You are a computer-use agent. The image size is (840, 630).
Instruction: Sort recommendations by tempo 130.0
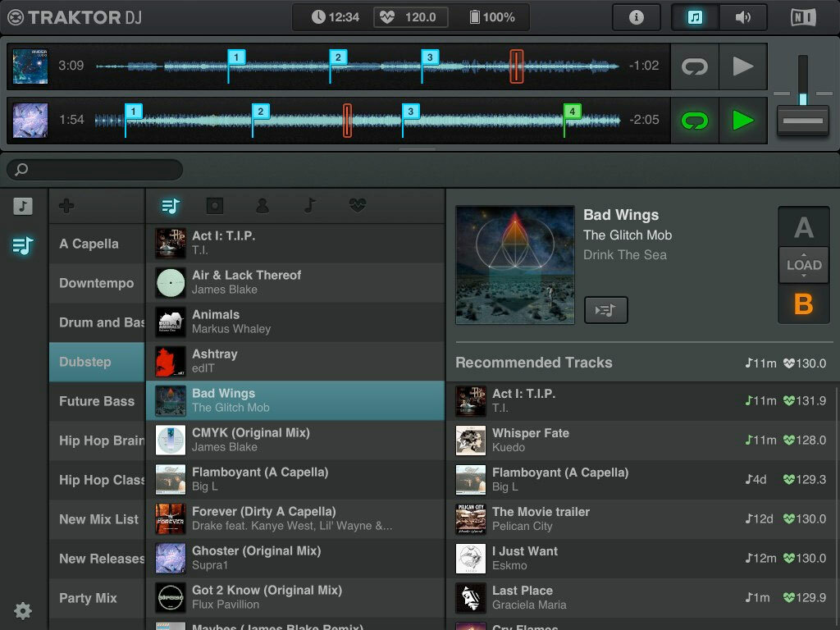(x=805, y=363)
